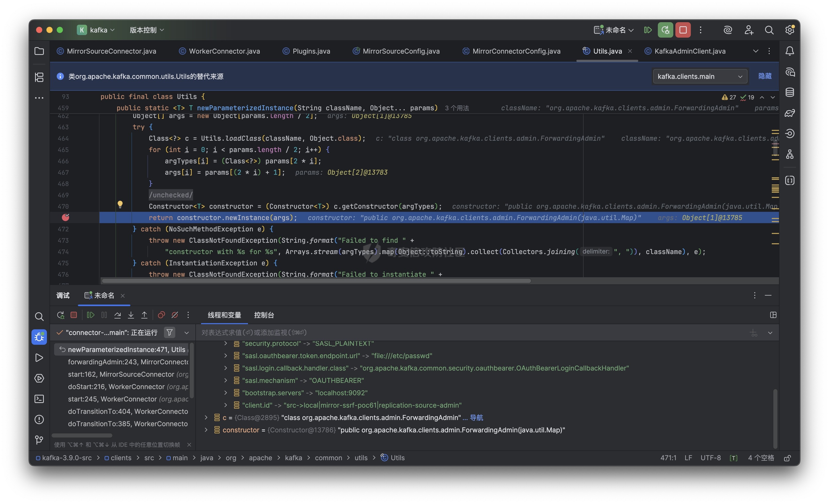Open the Git tool window icon
The height and width of the screenshot is (504, 829).
point(39,440)
